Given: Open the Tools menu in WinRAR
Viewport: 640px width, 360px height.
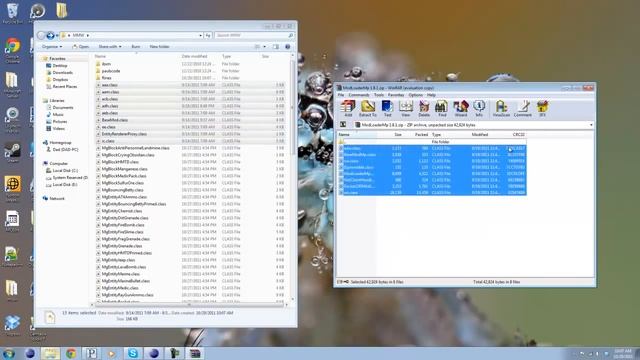Looking at the screenshot, I should click(379, 95).
